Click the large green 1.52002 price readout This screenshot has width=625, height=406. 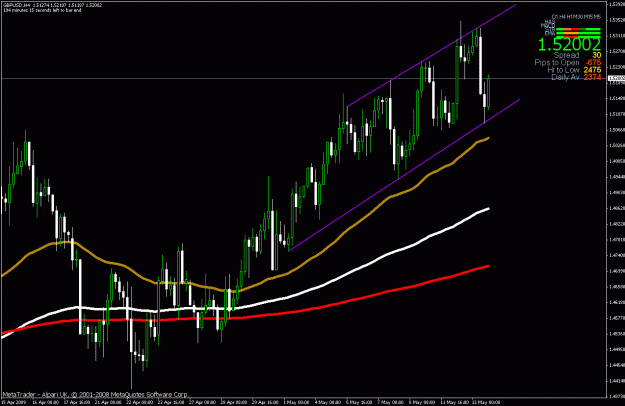pos(569,45)
